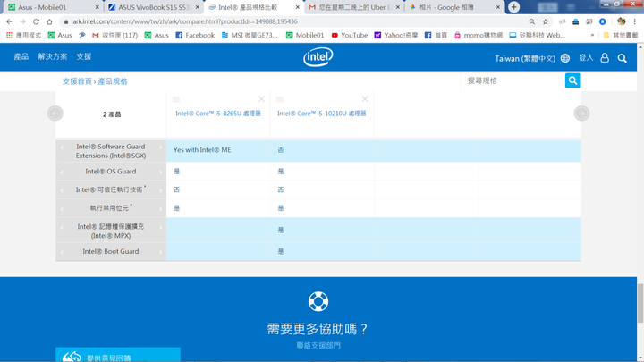Click the page vertical scrollbar thumb

[x=640, y=303]
